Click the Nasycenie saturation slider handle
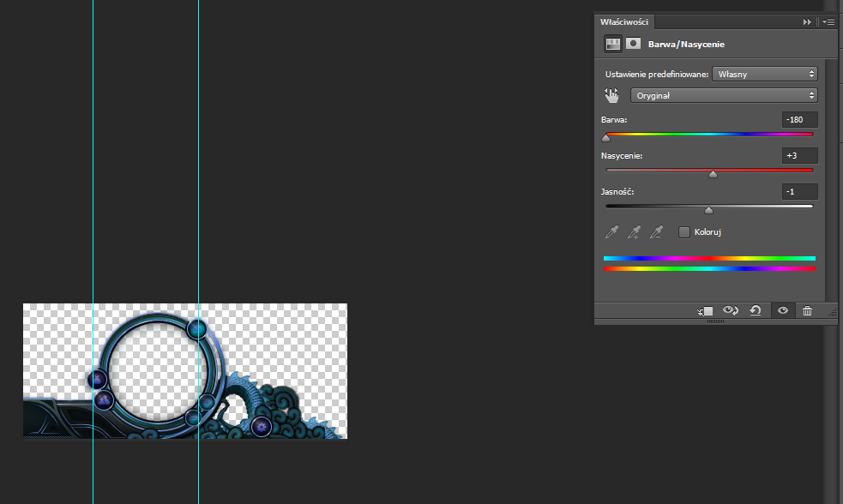Viewport: 843px width, 504px height. tap(713, 175)
